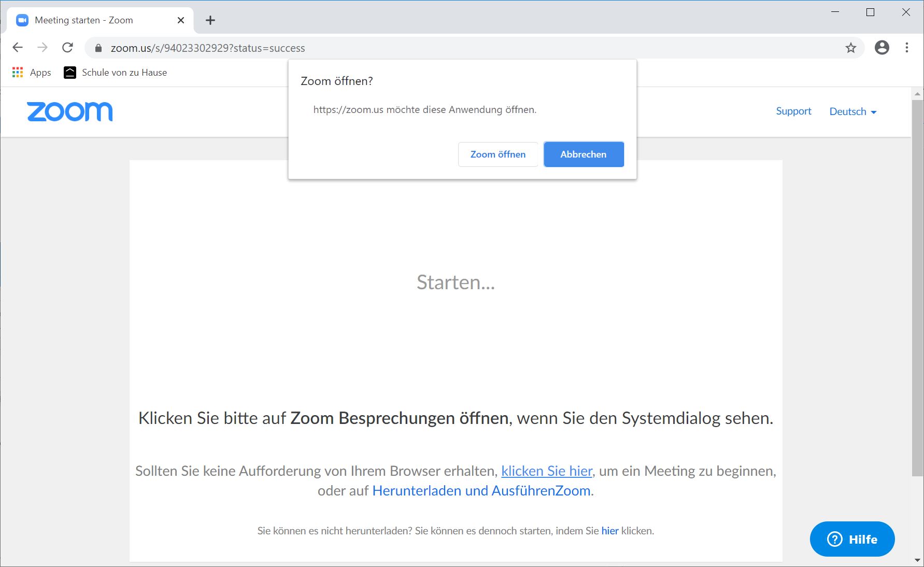Screen dimensions: 924x567
Task: Bookmark this page with the star icon
Action: click(851, 48)
